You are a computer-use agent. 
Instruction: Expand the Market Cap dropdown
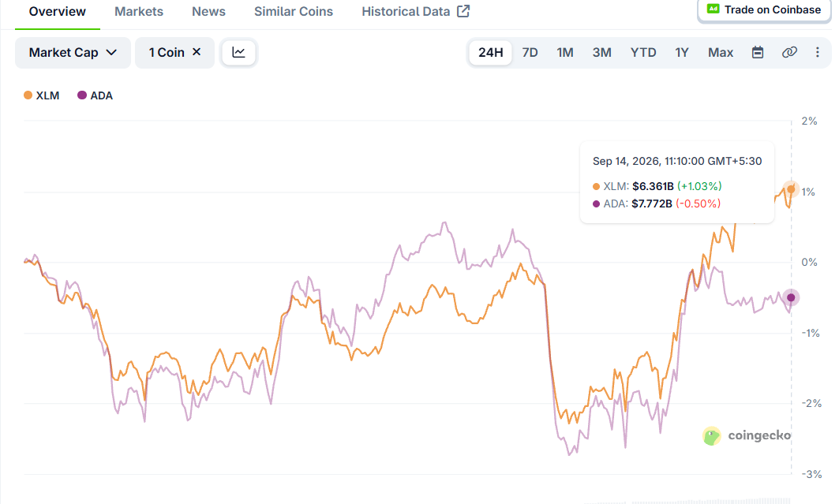click(x=73, y=52)
